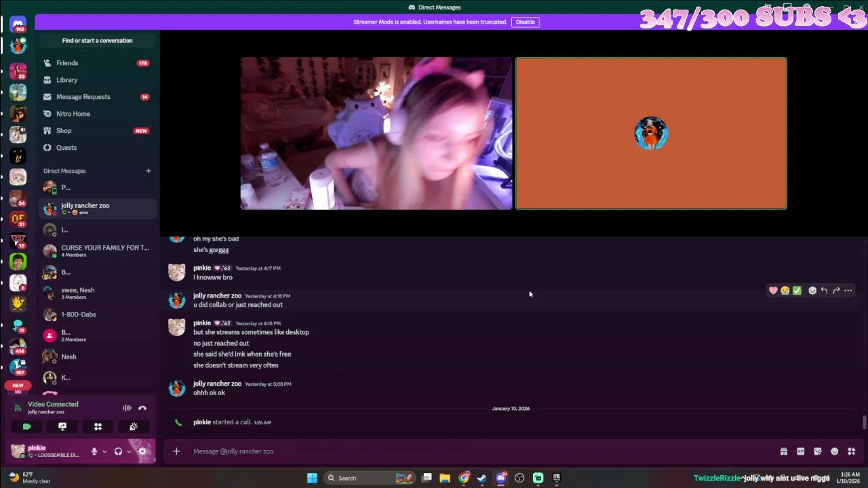View connection details of Video Connected
The image size is (868, 488).
pyautogui.click(x=53, y=404)
